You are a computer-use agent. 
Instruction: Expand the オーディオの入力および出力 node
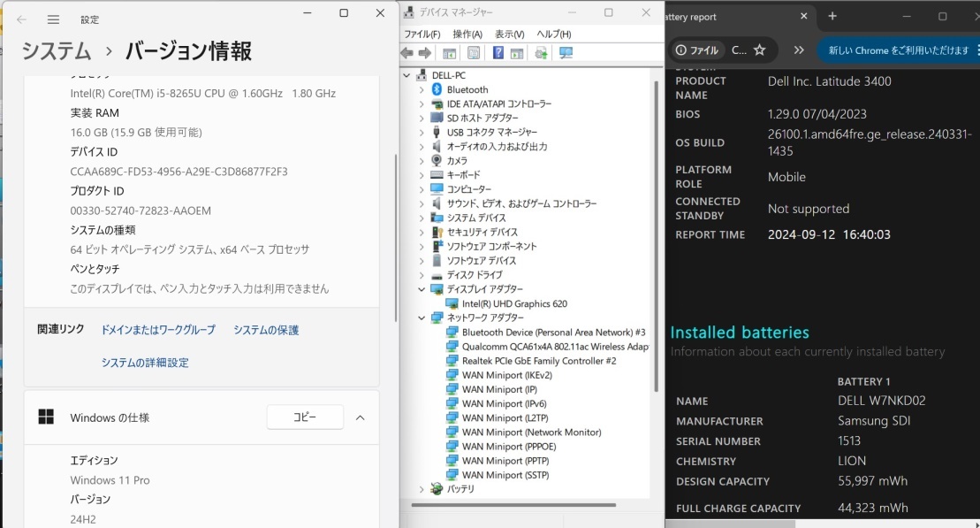(422, 147)
